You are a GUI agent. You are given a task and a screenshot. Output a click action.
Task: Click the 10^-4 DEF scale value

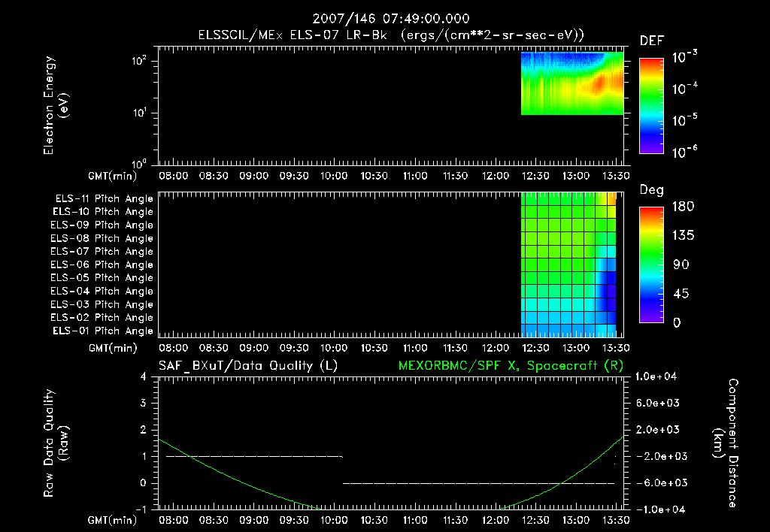click(684, 88)
